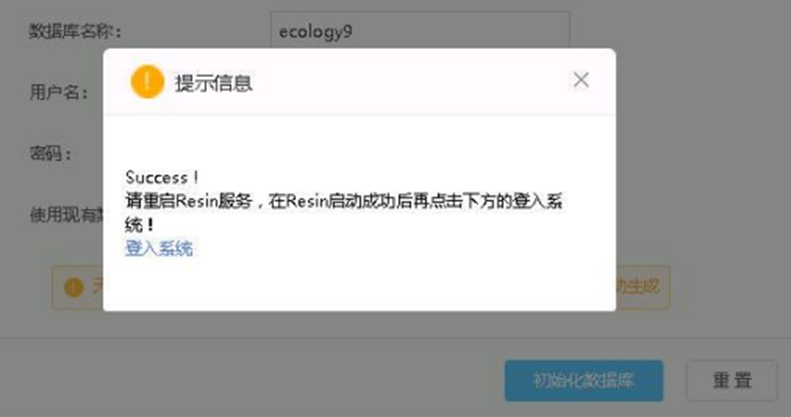
Task: Click the 数据库 text inside the initialize button
Action: (x=608, y=381)
